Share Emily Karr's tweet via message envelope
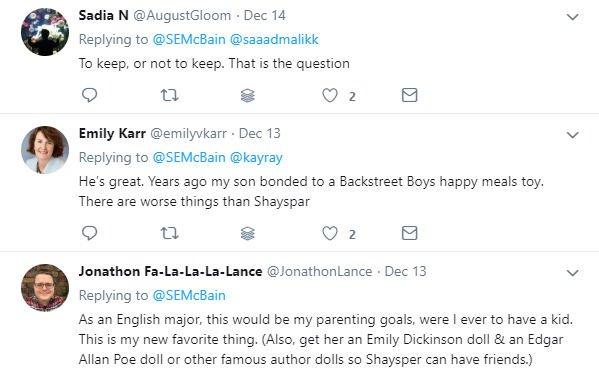The height and width of the screenshot is (374, 599). (x=410, y=233)
